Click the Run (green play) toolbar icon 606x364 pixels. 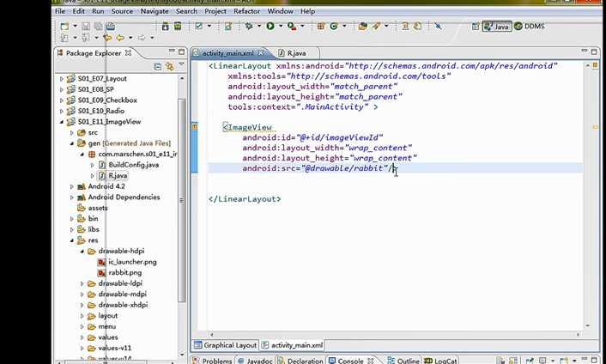click(270, 27)
